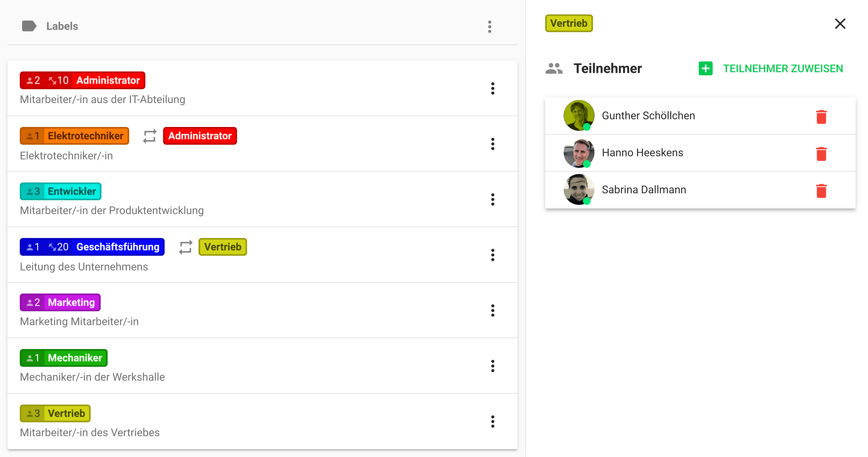Remove Hanno Heeskens via trash icon
This screenshot has height=457, width=868.
(821, 154)
